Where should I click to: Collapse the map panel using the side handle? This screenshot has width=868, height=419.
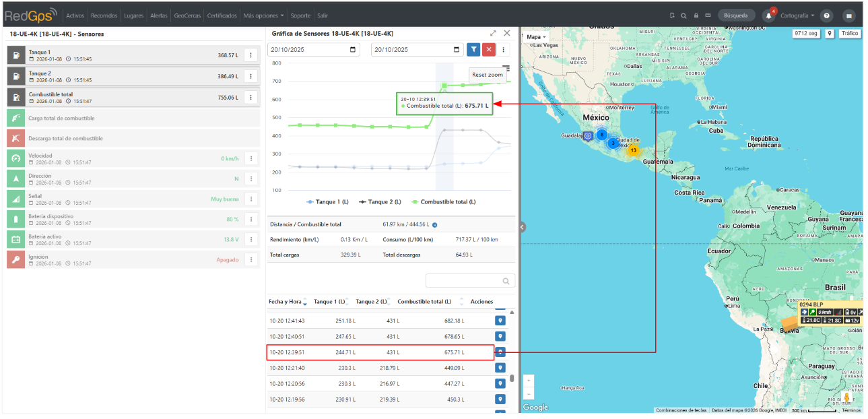(x=522, y=227)
